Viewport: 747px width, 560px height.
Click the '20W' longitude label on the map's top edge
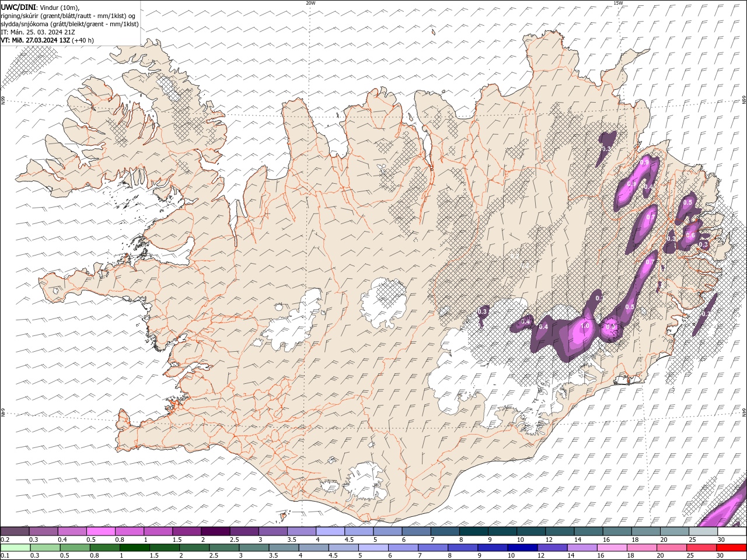click(310, 3)
